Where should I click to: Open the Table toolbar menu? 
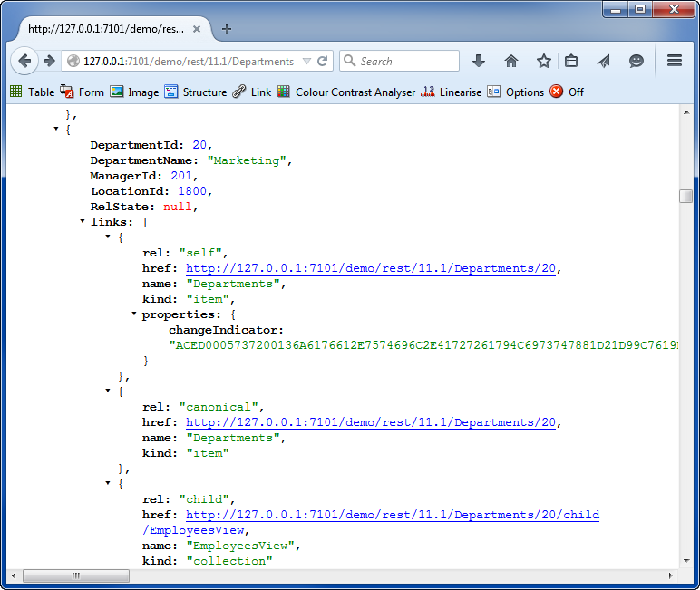click(32, 92)
